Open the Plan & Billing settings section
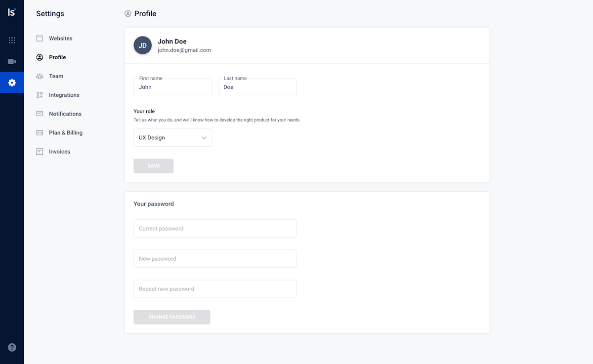Screen dimensions: 593x364 (x=65, y=133)
